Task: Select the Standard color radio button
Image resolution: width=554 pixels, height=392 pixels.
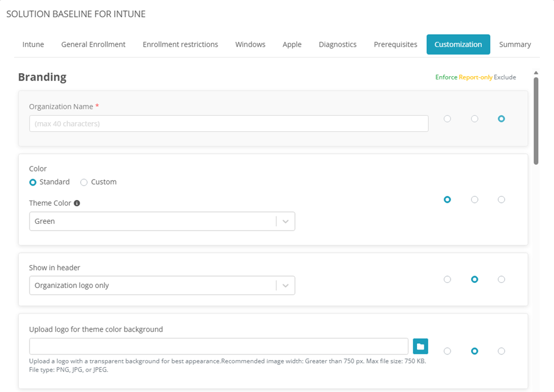Action: click(x=33, y=182)
